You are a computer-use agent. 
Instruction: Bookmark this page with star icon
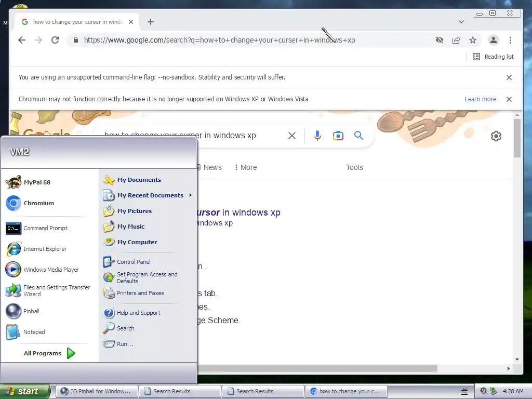click(x=473, y=40)
